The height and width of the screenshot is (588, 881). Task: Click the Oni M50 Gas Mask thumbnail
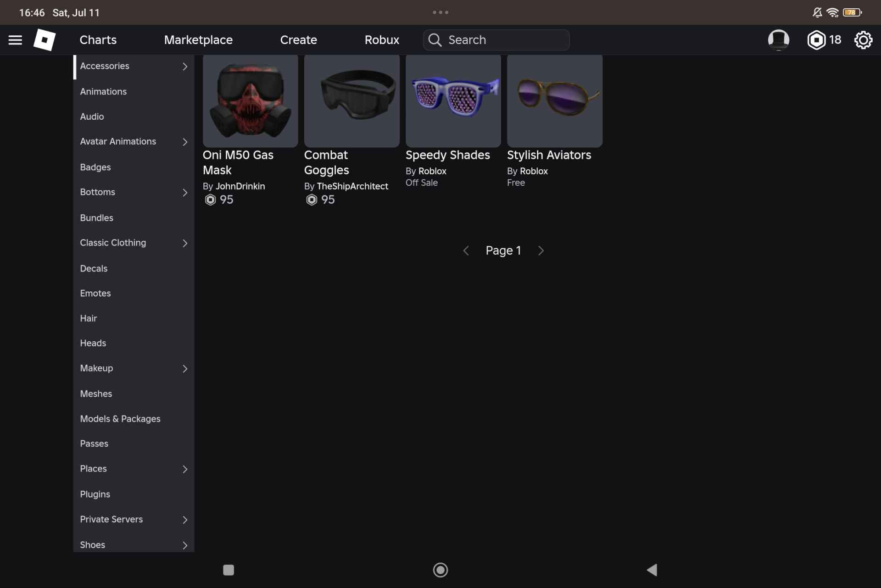[x=250, y=101]
